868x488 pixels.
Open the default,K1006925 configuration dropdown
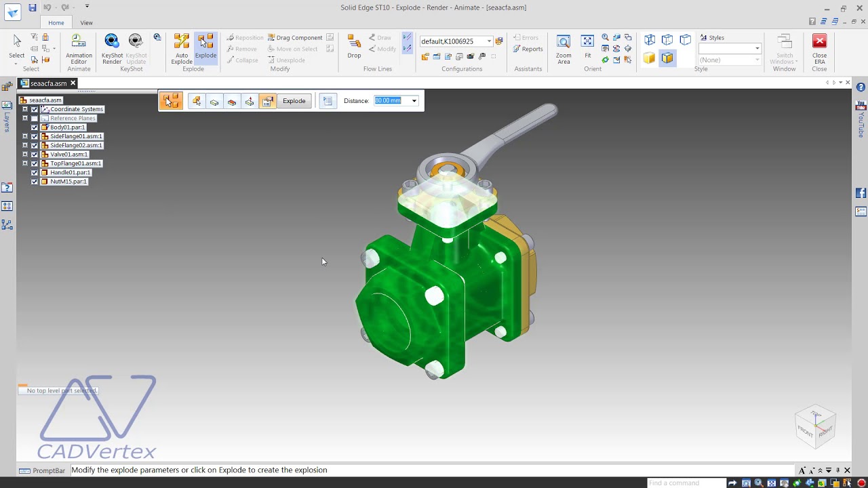pyautogui.click(x=490, y=41)
